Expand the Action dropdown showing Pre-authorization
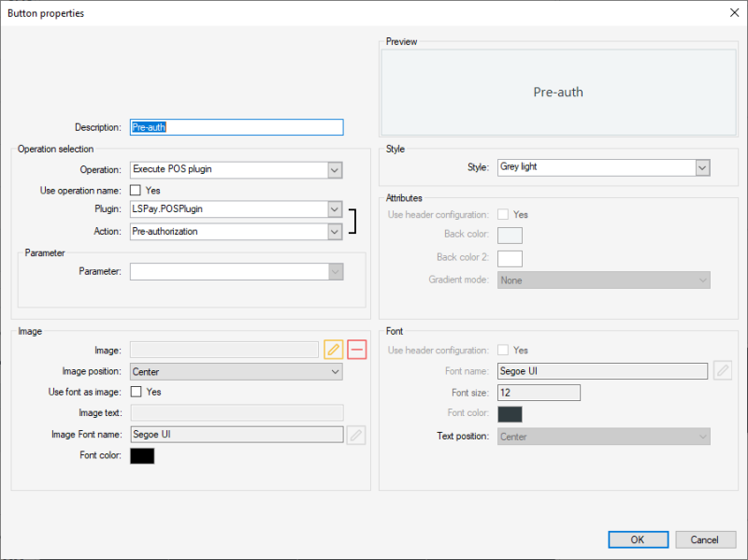Screen dimensions: 748x560 pyautogui.click(x=335, y=232)
